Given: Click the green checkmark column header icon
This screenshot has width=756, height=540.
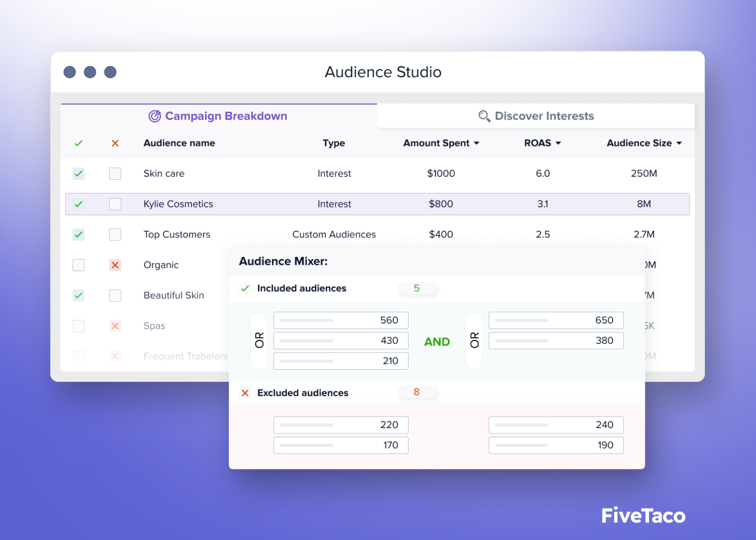Looking at the screenshot, I should (x=79, y=143).
